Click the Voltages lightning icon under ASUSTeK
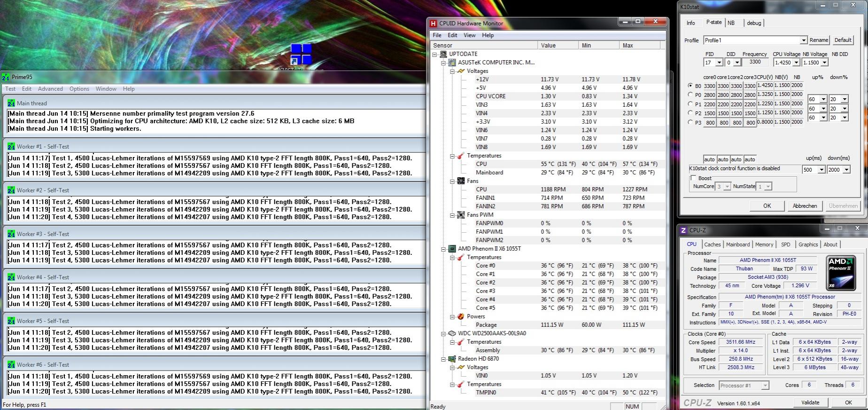This screenshot has width=868, height=410. pyautogui.click(x=461, y=71)
